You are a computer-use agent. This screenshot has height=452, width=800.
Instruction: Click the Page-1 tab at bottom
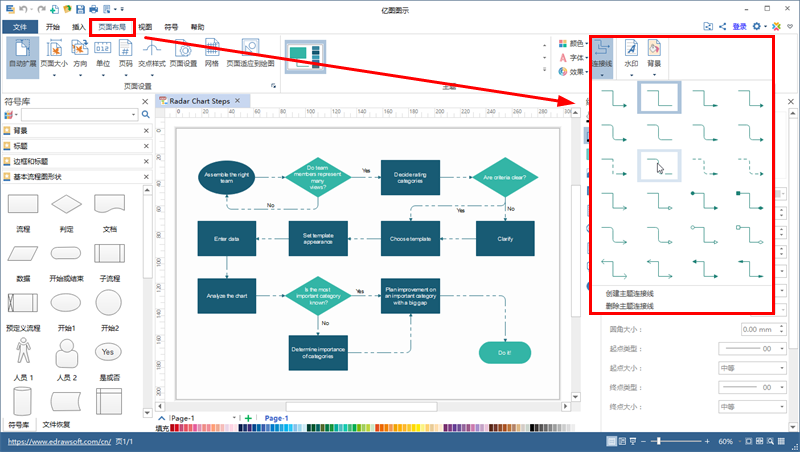coord(276,418)
